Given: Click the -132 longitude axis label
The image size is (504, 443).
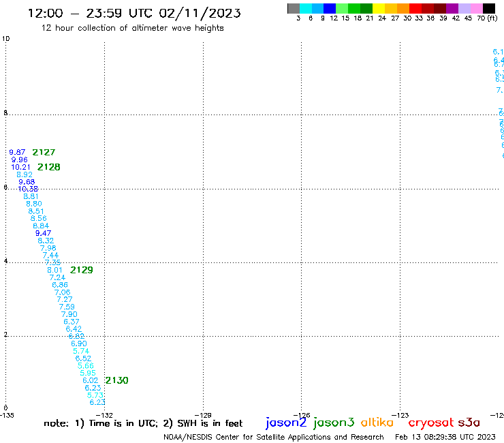Looking at the screenshot, I should 104,415.
